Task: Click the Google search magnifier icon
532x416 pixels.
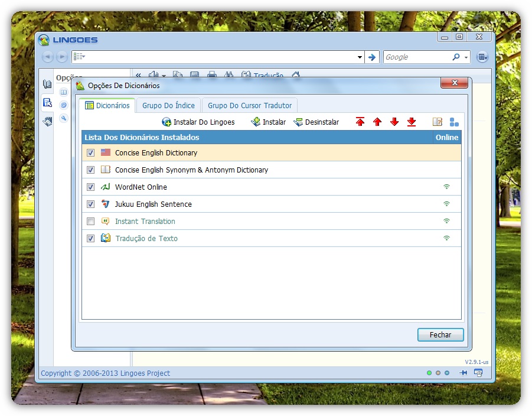Action: [456, 57]
